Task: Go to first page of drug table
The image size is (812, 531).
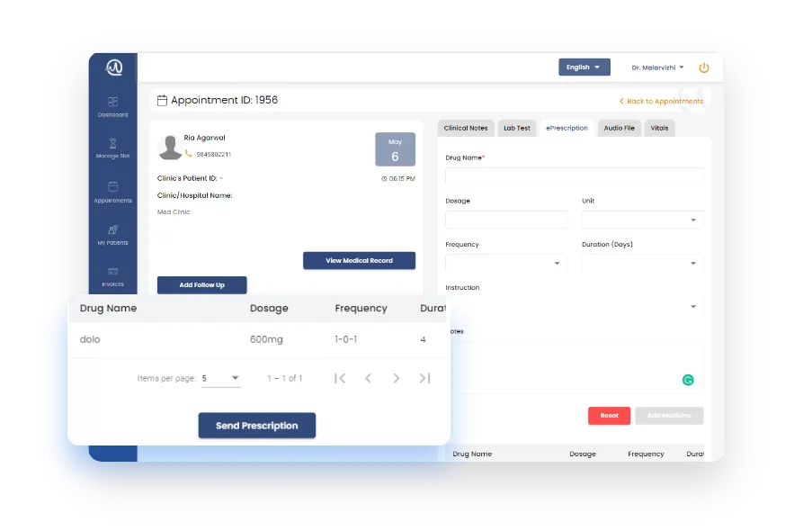Action: 340,379
